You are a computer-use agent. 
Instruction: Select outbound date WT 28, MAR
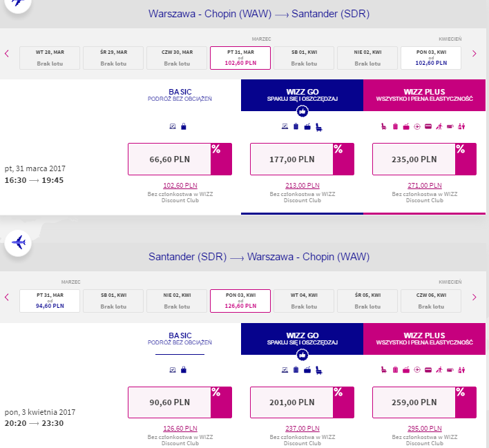pos(50,58)
